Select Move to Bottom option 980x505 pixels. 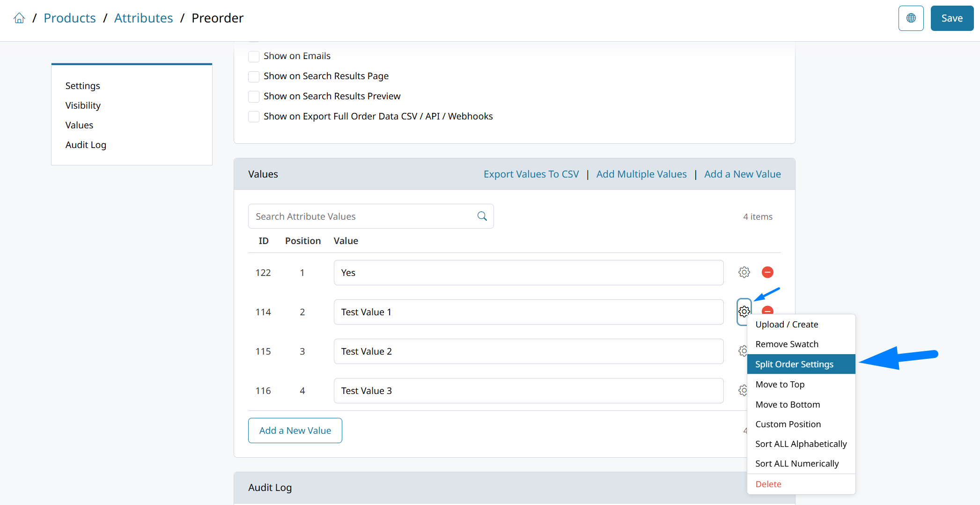click(801, 404)
